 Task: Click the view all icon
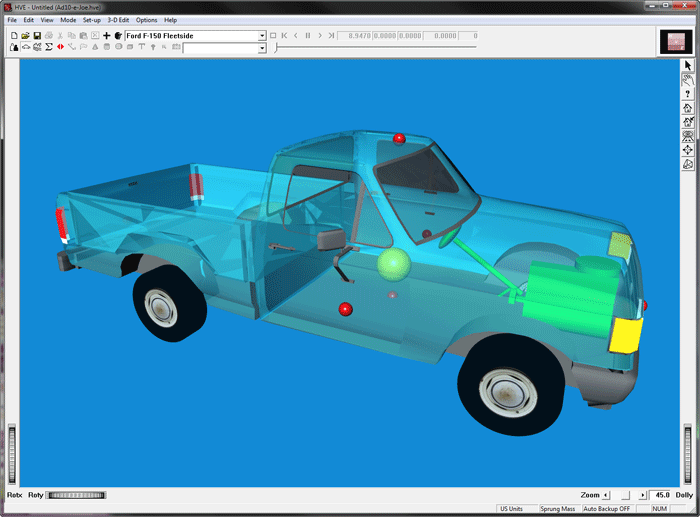[688, 136]
